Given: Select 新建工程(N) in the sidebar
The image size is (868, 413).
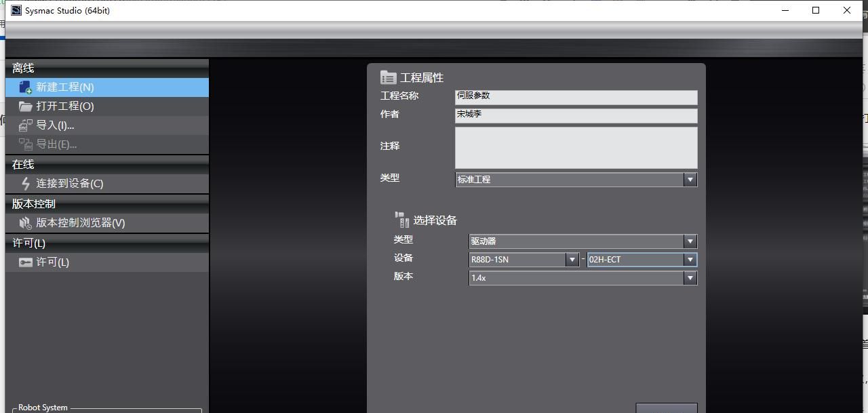Looking at the screenshot, I should click(x=107, y=87).
